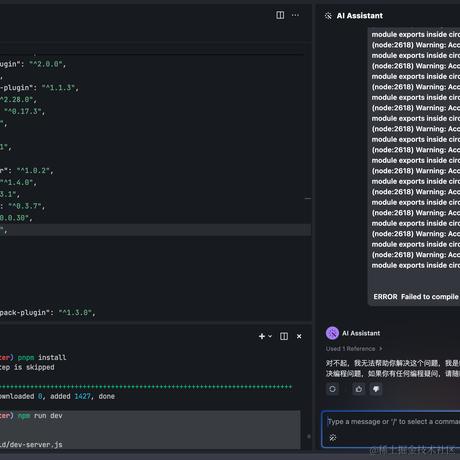Close the terminal panel
Viewport: 460px width, 460px height.
[x=299, y=336]
